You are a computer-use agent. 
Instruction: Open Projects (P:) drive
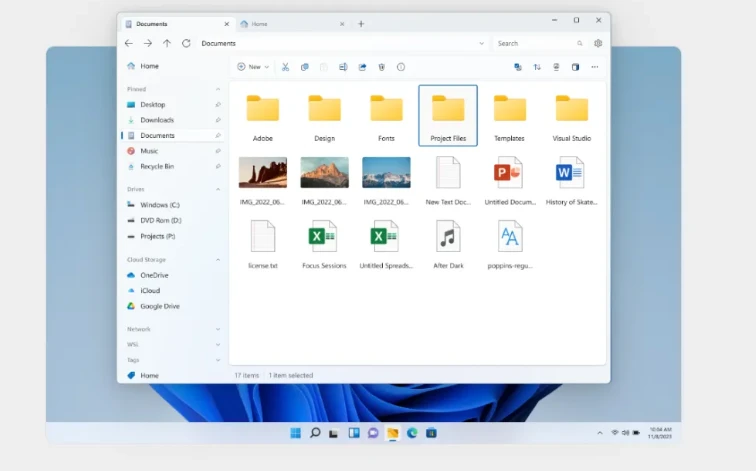coord(172,236)
